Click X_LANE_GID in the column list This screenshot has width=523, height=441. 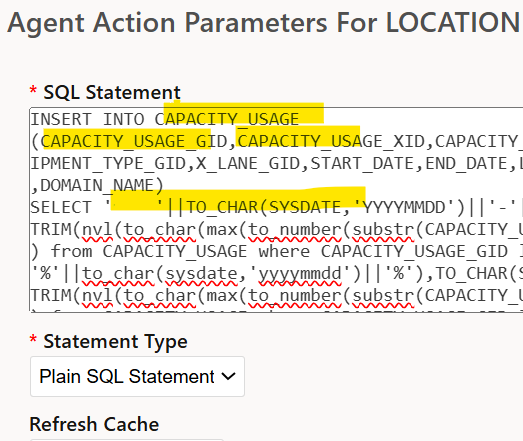(x=248, y=163)
